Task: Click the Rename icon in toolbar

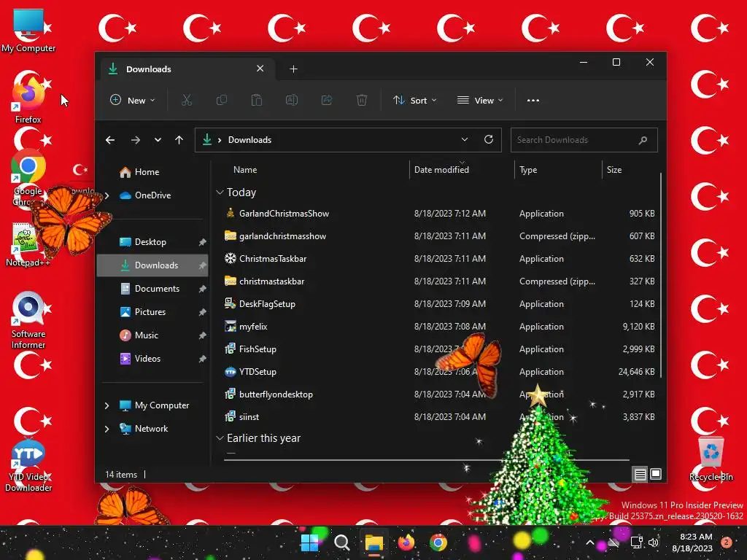Action: (x=292, y=100)
